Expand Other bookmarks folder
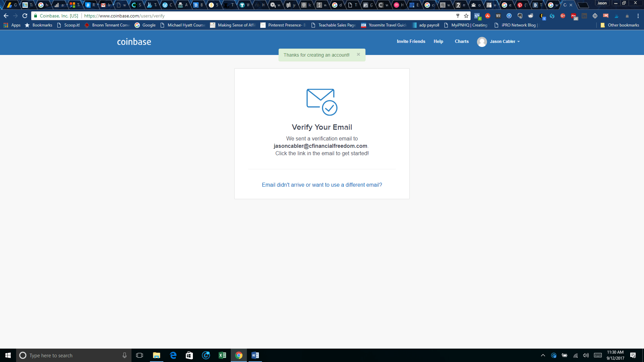The width and height of the screenshot is (644, 362). pos(620,25)
